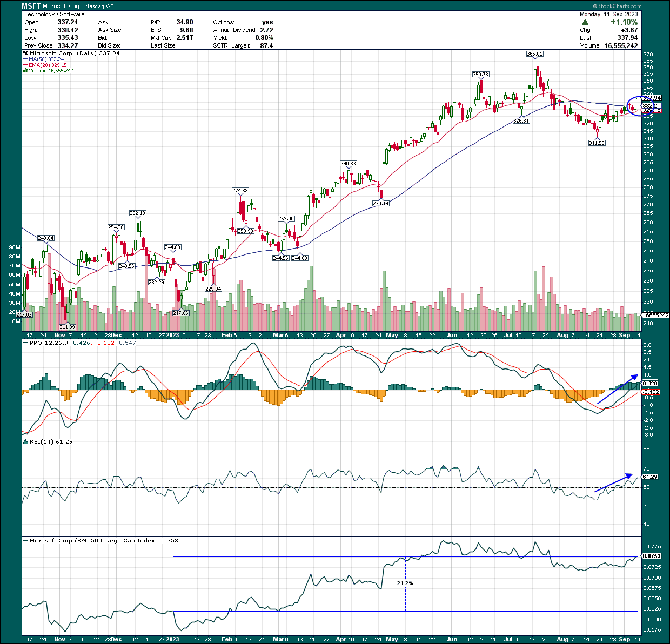Click the 244.08 price label
This screenshot has width=670, height=644.
point(172,247)
